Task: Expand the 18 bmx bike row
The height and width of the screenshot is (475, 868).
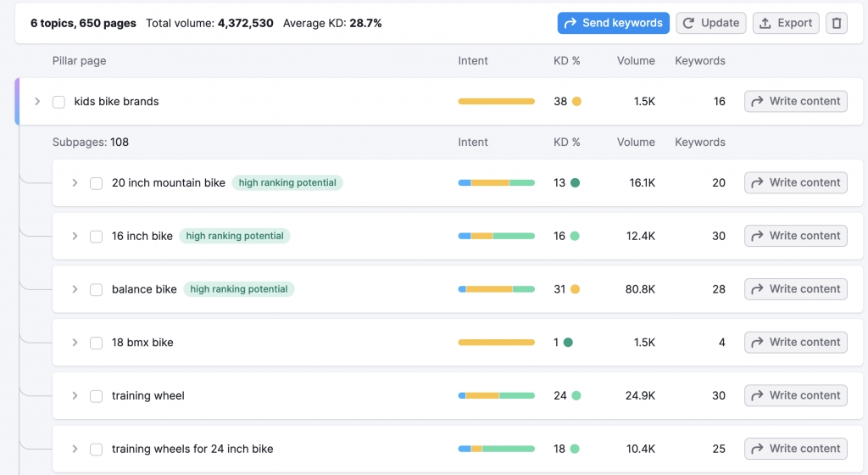Action: click(x=75, y=342)
